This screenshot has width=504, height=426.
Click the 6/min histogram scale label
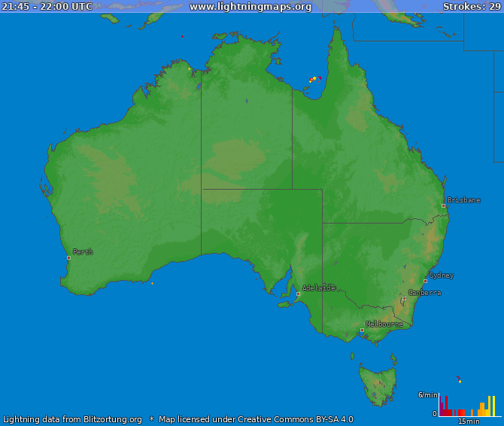[x=427, y=395]
